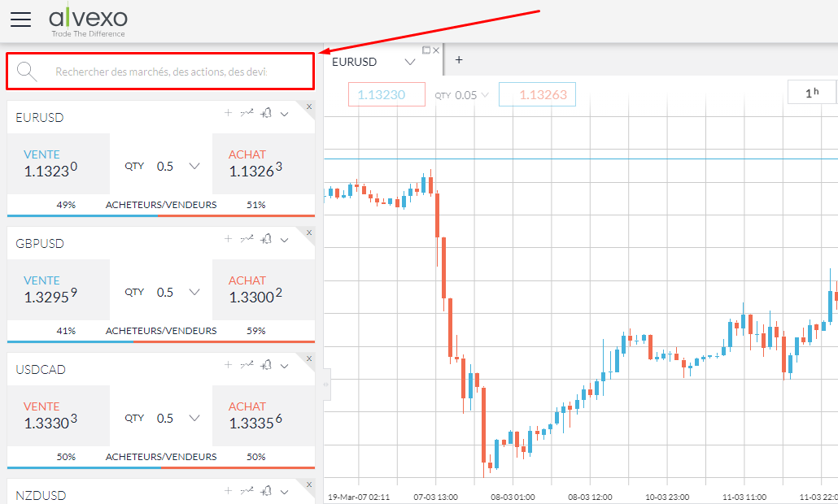
Task: Click the plus icon on EURUSD card
Action: (228, 113)
